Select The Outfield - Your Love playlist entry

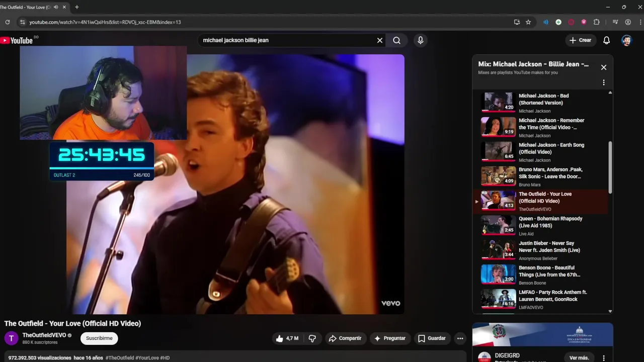coord(541,201)
